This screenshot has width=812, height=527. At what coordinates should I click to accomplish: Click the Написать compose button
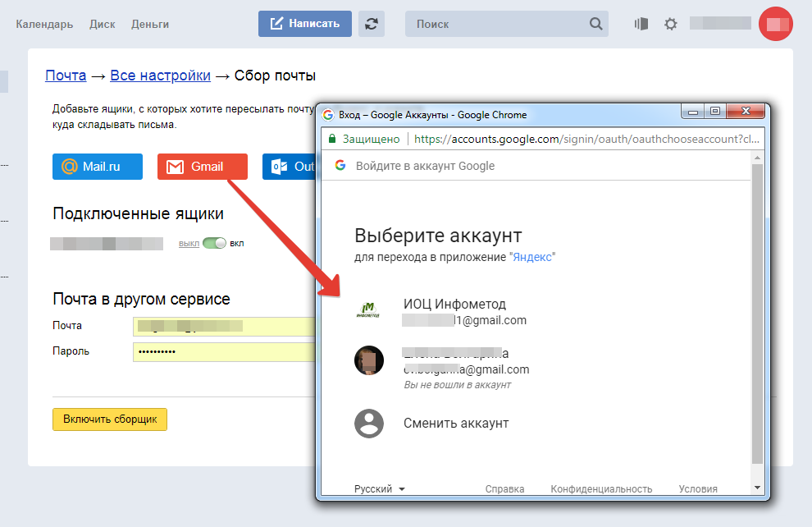[x=305, y=24]
